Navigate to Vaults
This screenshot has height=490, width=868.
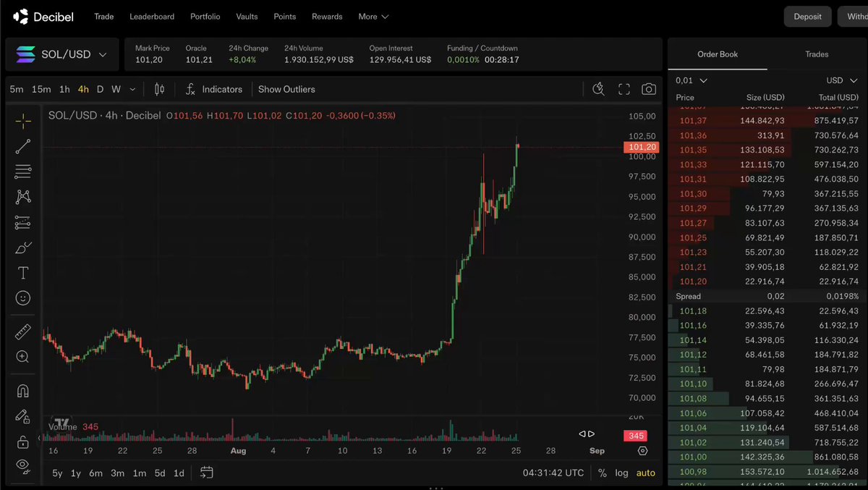tap(247, 16)
